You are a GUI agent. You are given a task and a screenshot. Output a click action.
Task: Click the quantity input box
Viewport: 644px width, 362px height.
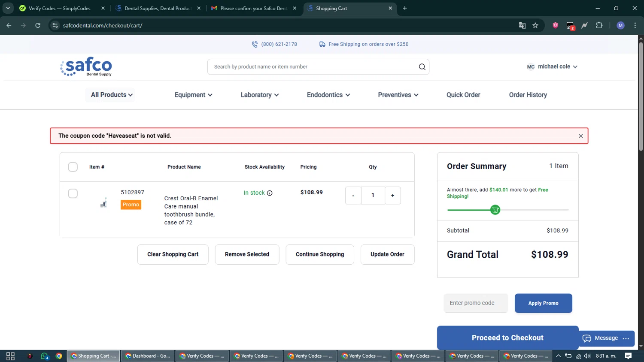(373, 196)
